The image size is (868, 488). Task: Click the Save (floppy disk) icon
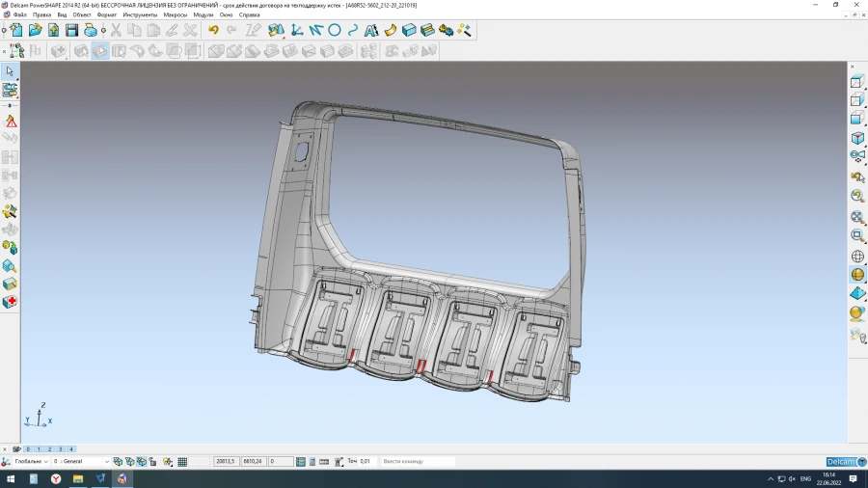point(71,31)
